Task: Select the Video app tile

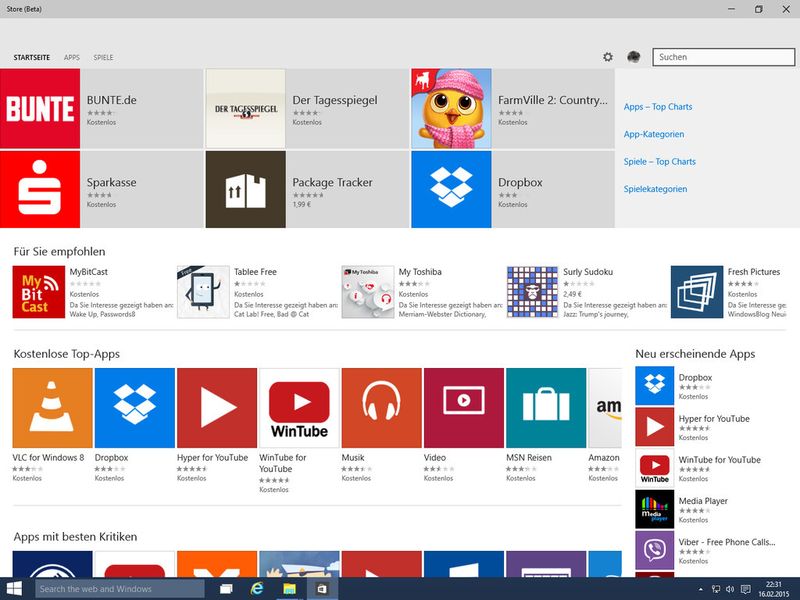Action: click(464, 408)
